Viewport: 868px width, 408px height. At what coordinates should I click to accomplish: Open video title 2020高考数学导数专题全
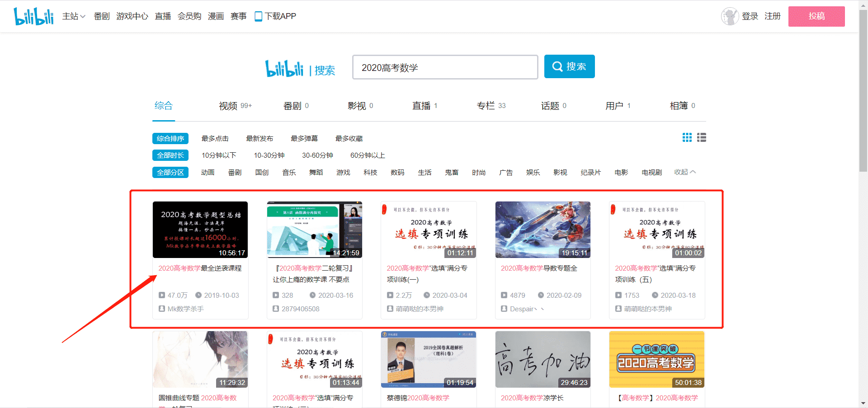pos(539,268)
